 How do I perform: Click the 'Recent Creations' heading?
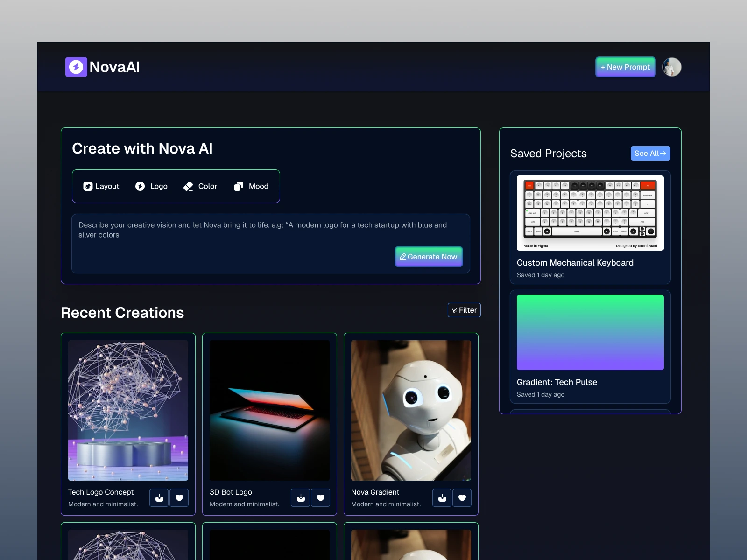click(122, 313)
